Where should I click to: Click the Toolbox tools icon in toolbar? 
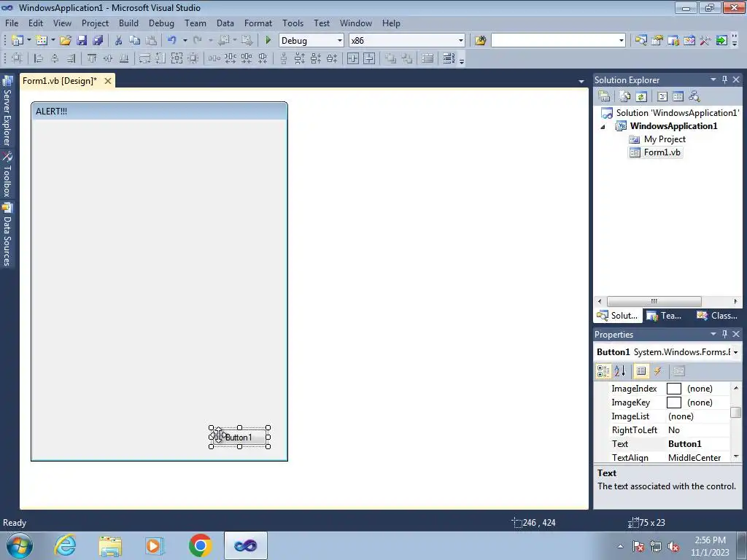705,41
